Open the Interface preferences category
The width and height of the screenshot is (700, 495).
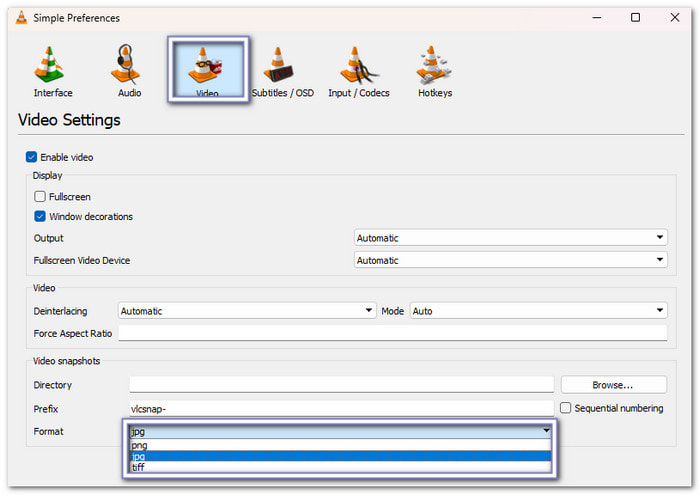click(52, 71)
